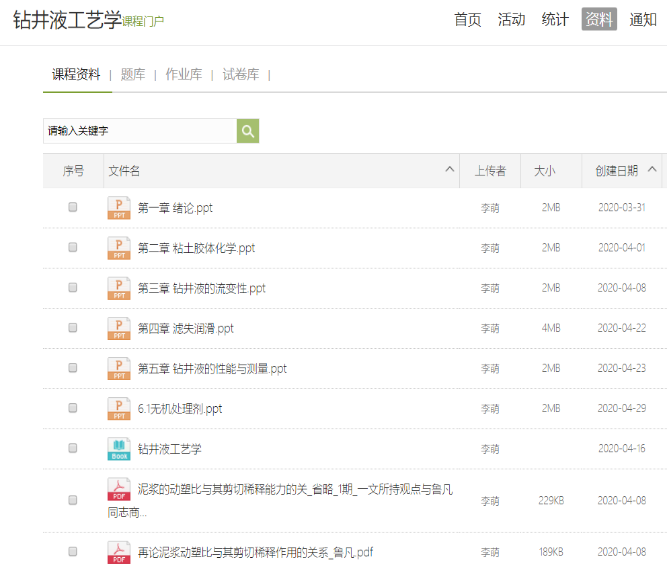The width and height of the screenshot is (667, 572).
Task: Click the 请输入关键字 search field
Action: [x=139, y=131]
